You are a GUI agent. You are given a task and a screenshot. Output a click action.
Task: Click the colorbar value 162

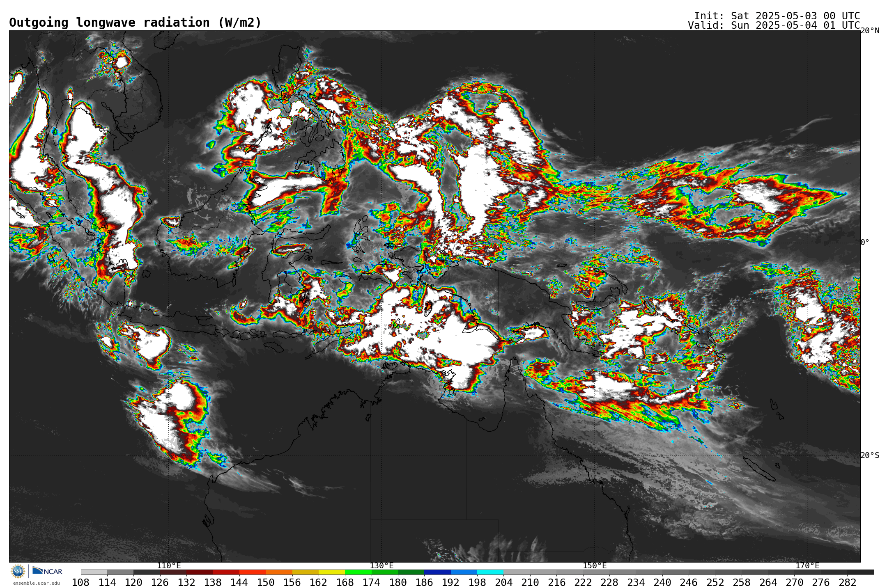tap(319, 583)
